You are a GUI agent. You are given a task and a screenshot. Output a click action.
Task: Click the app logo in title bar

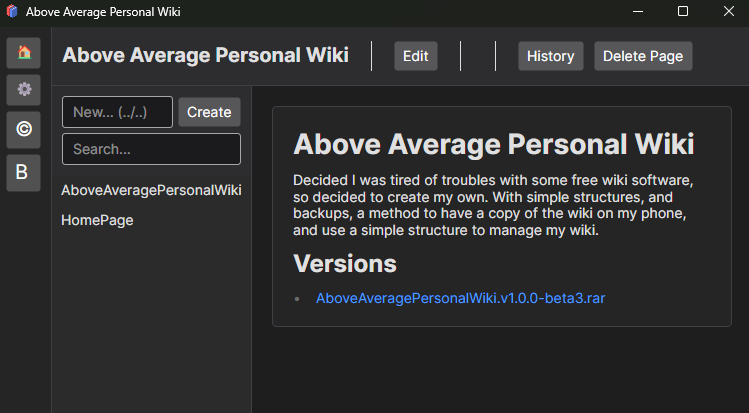12,11
